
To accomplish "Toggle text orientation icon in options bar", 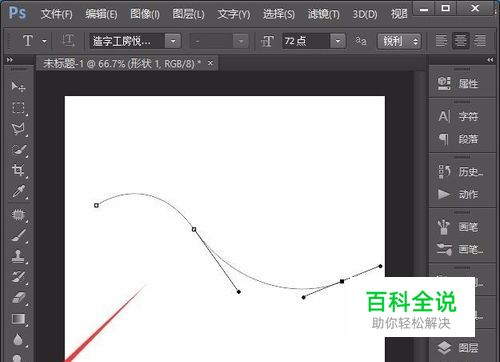I will (68, 41).
